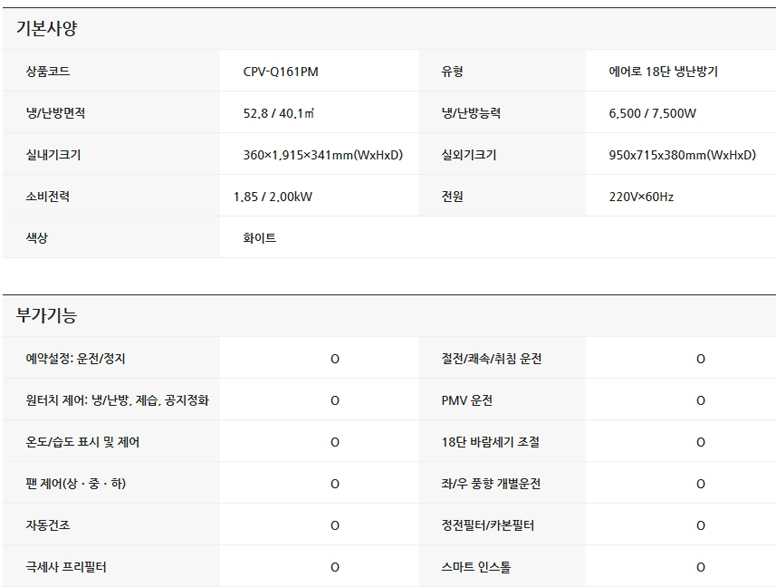
Task: Click the O mark beside 18단 바람세기 조절
Action: tap(700, 442)
